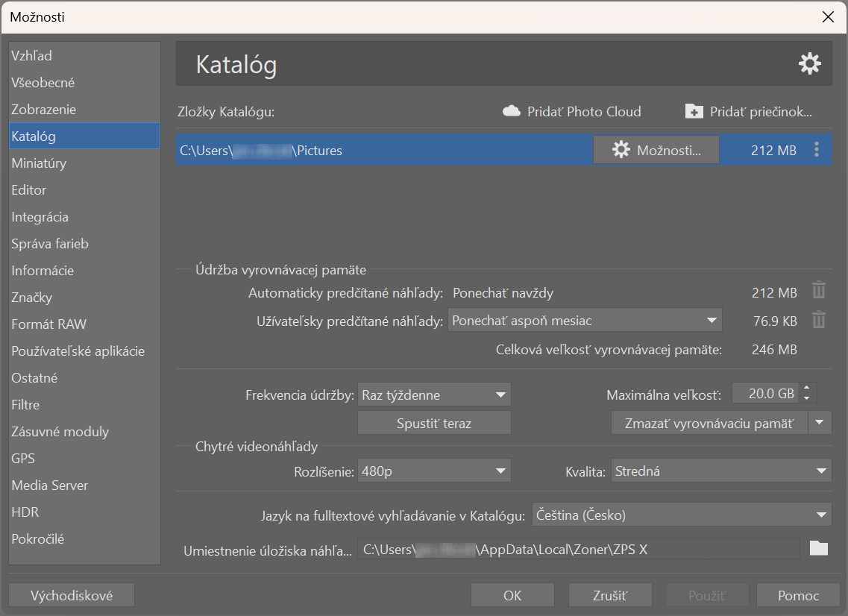Open Frekvencia údržby dropdown
The width and height of the screenshot is (848, 616).
(434, 395)
